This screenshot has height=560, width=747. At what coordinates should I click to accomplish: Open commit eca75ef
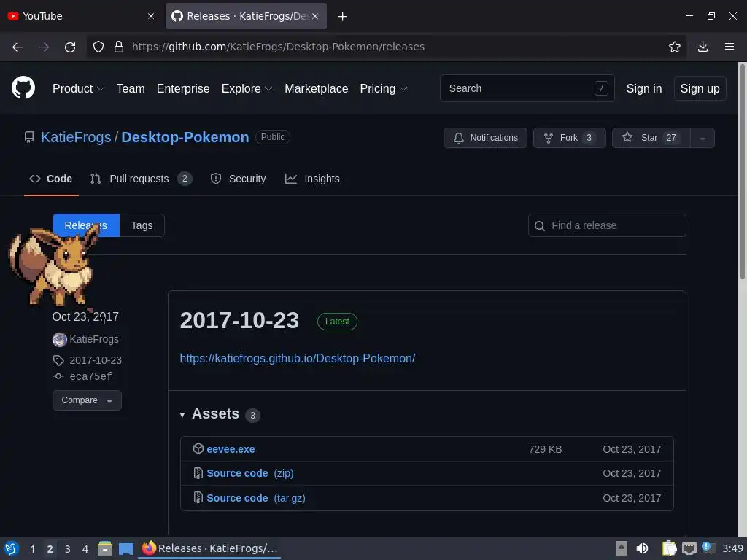coord(90,377)
